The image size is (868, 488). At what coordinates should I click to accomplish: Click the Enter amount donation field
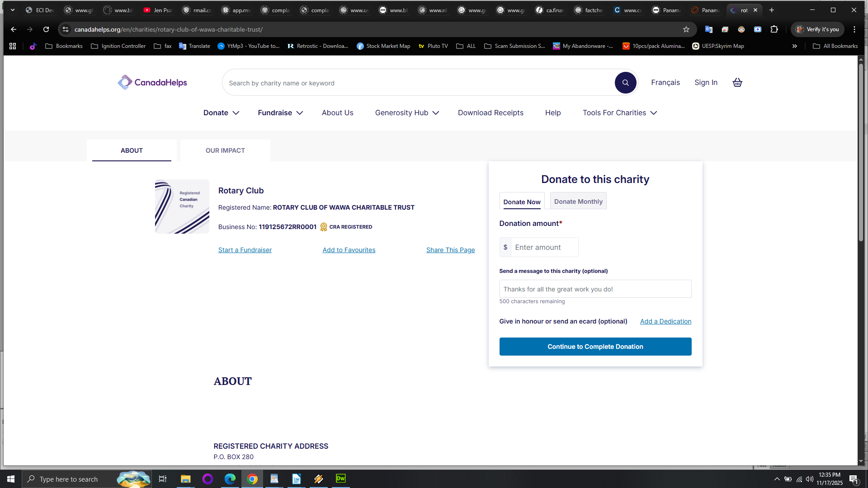pos(544,247)
